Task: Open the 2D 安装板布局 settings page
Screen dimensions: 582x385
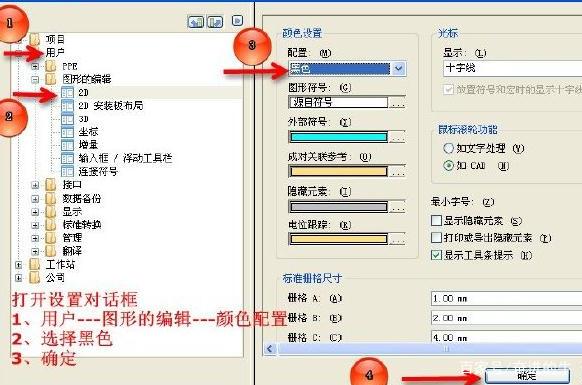Action: pyautogui.click(x=110, y=106)
